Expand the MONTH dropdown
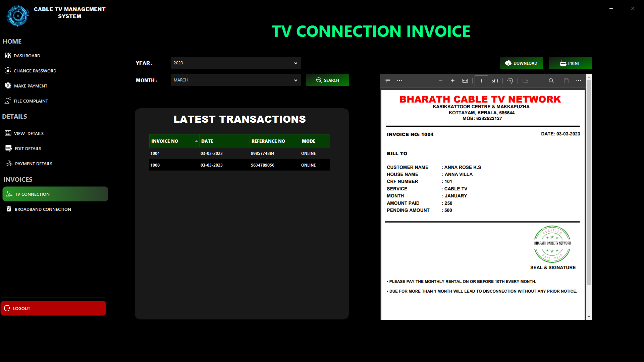Viewport: 644px width, 362px height. tap(295, 80)
